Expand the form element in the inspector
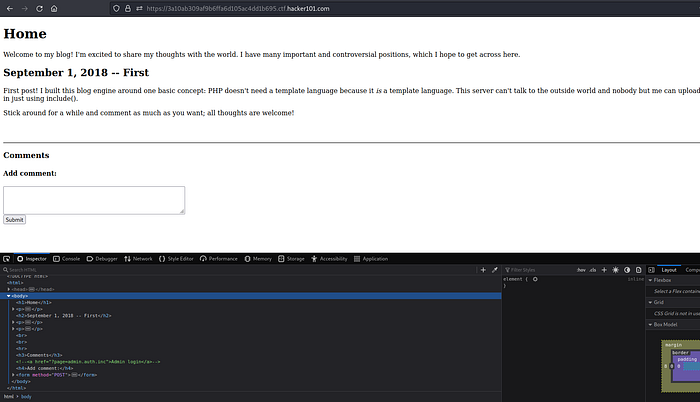700x402 pixels. [14, 375]
